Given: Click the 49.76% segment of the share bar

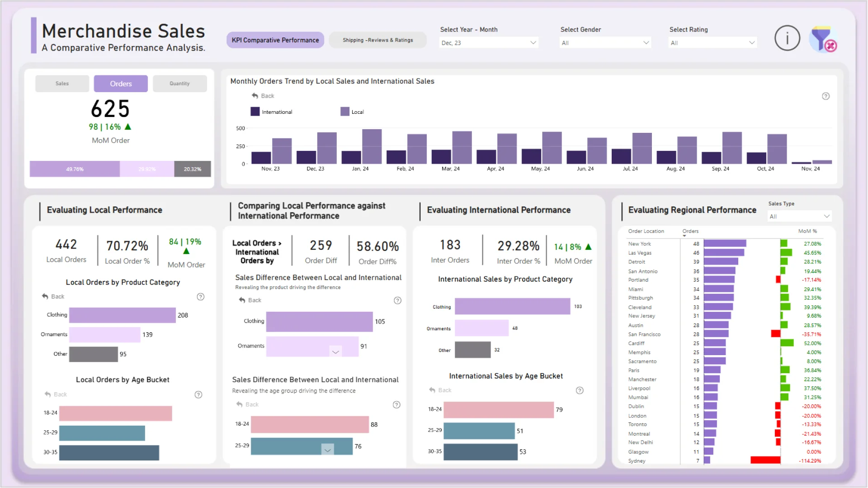Looking at the screenshot, I should point(75,169).
